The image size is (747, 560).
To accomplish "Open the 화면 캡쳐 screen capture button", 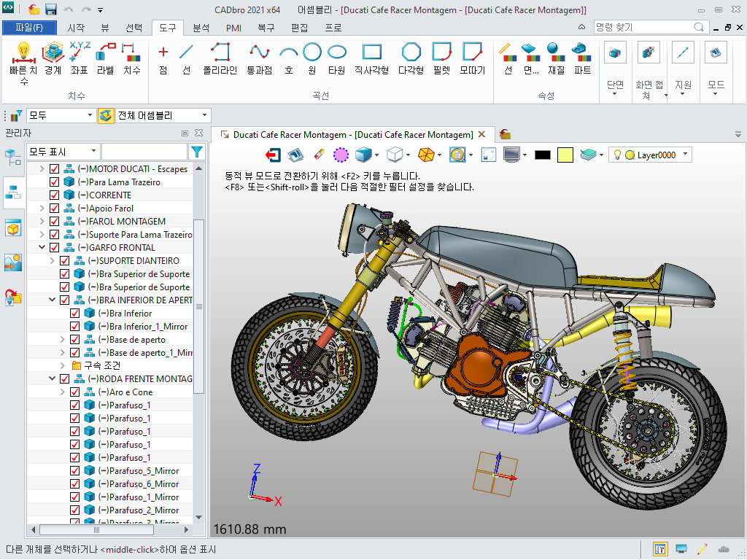I will [x=649, y=71].
